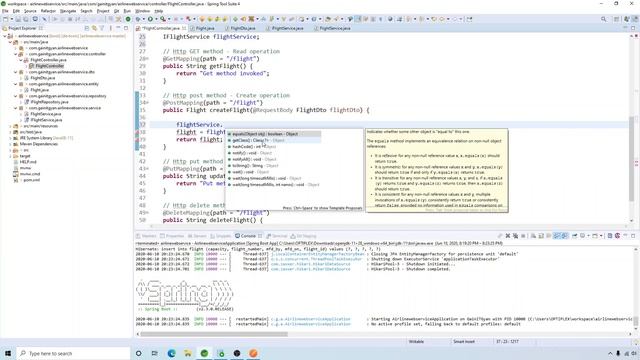Fold the getFlight method at line 28
The width and height of the screenshot is (640, 360).
[x=148, y=59]
